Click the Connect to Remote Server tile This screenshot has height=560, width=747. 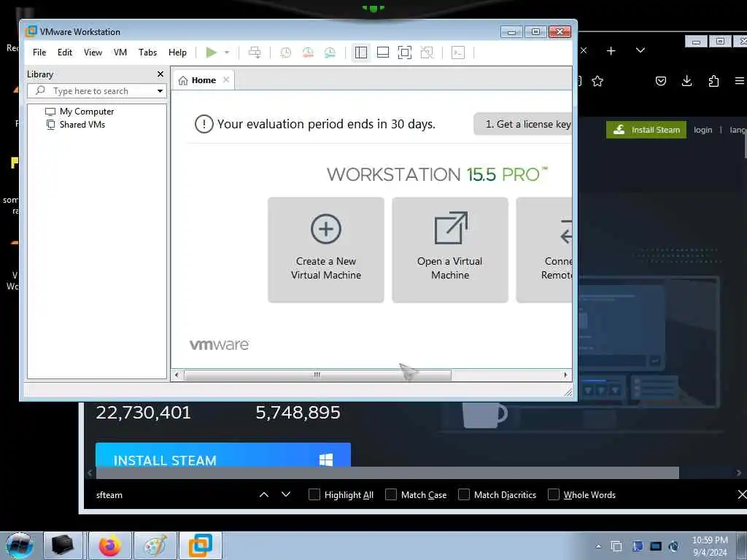point(544,250)
